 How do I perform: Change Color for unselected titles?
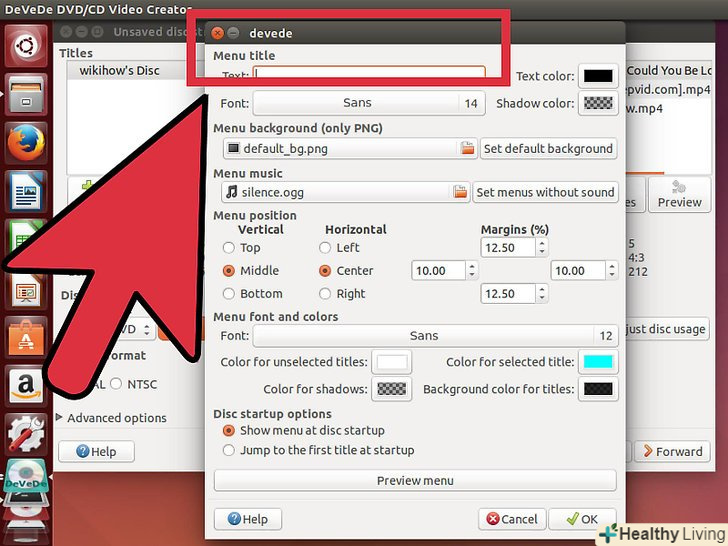pyautogui.click(x=392, y=362)
